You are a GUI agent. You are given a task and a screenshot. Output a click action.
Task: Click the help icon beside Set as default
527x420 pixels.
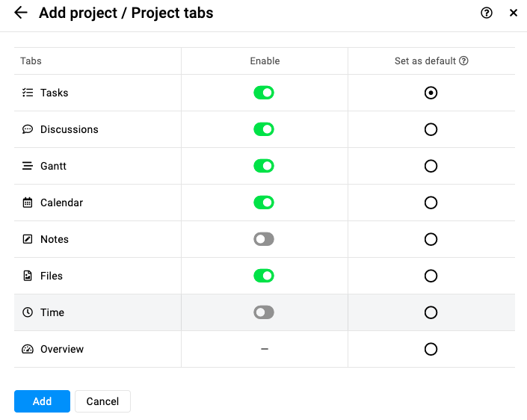tap(463, 61)
